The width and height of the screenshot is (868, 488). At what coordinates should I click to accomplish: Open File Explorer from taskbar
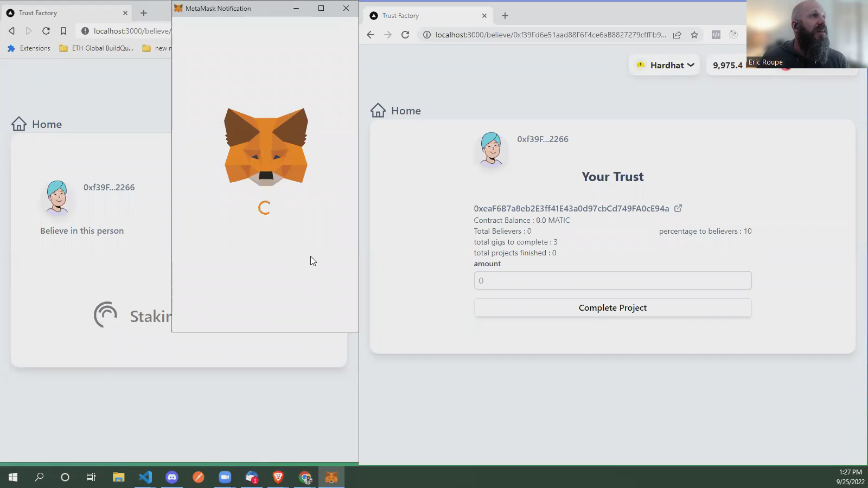click(118, 477)
